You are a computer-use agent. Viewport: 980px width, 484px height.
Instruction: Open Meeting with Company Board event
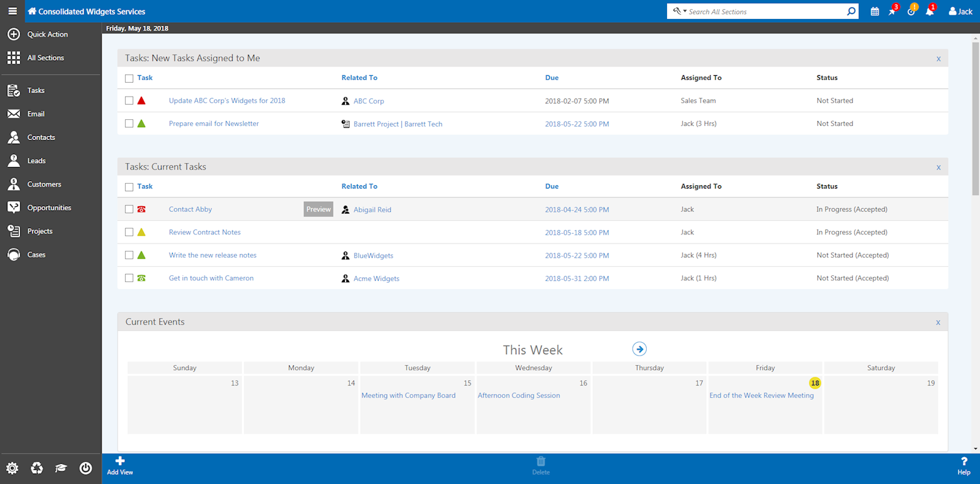pyautogui.click(x=409, y=395)
